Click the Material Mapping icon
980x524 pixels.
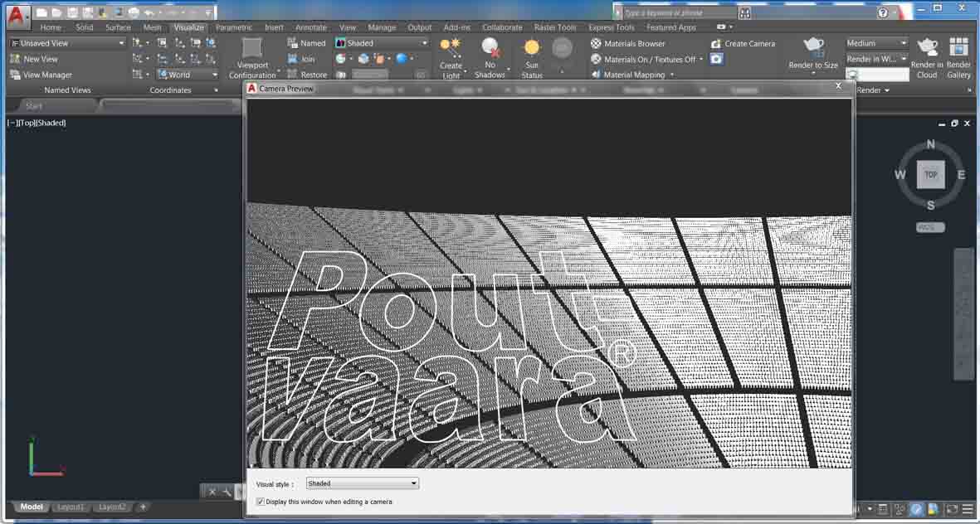pyautogui.click(x=596, y=75)
